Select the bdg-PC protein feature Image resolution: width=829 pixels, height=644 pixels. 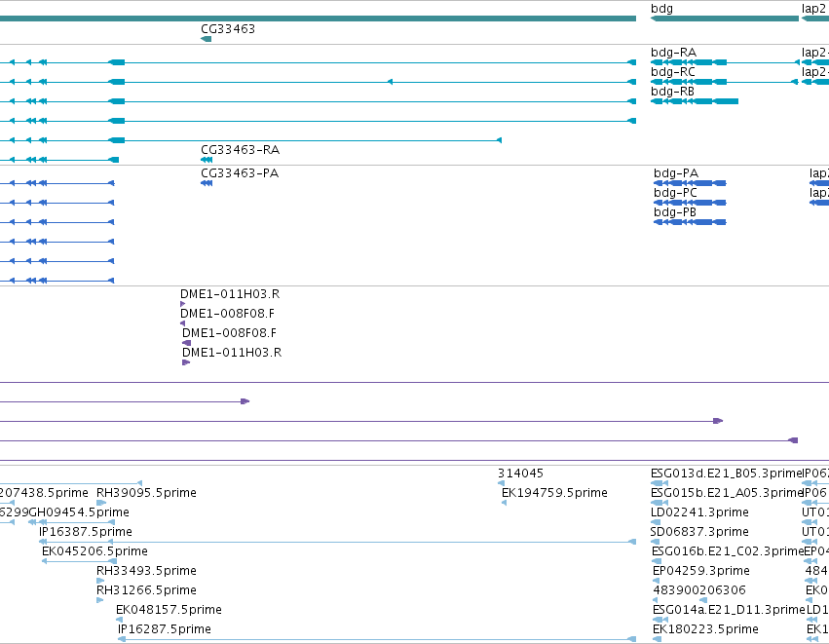pyautogui.click(x=690, y=203)
